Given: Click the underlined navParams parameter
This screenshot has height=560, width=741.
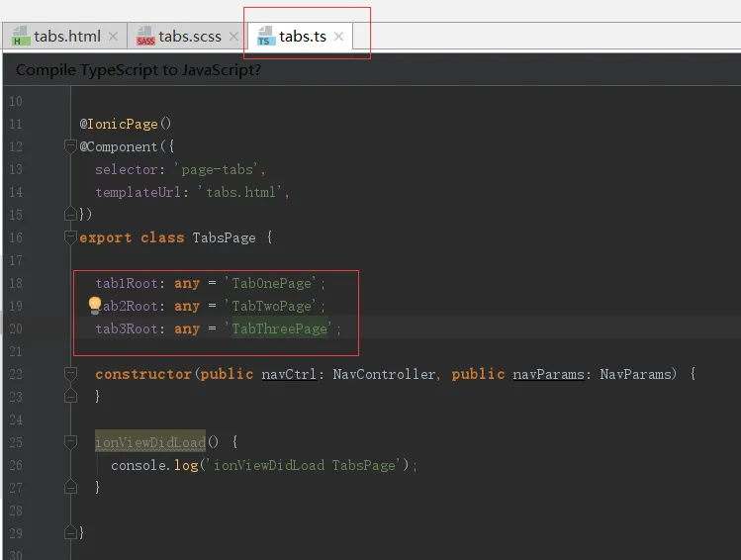Looking at the screenshot, I should pyautogui.click(x=549, y=374).
